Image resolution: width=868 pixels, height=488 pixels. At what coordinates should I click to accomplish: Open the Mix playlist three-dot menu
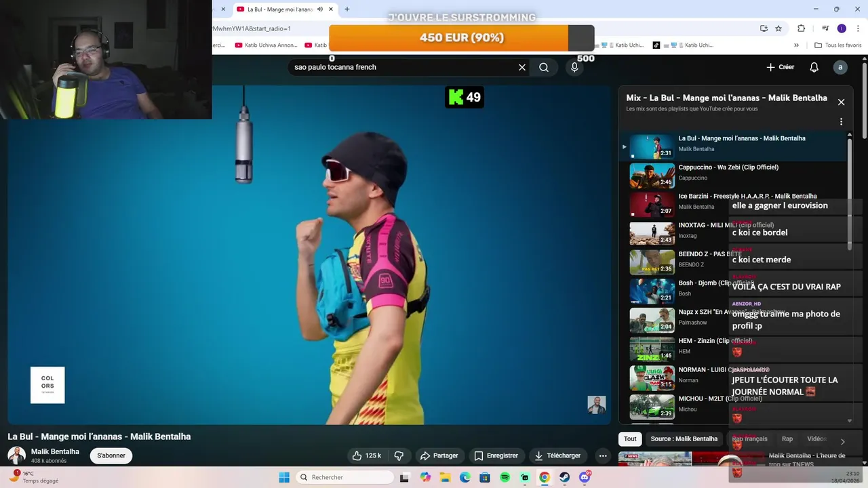tap(841, 122)
